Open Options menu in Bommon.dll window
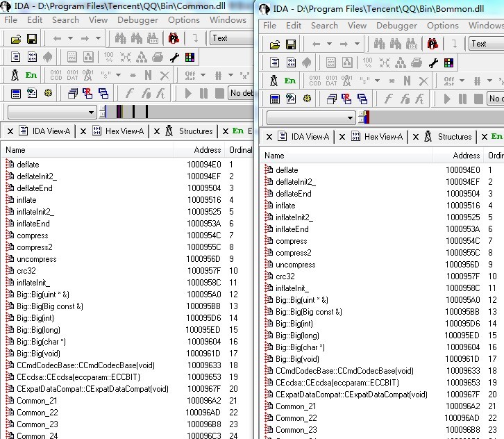Viewport: 504px width, 439px height. pyautogui.click(x=443, y=26)
